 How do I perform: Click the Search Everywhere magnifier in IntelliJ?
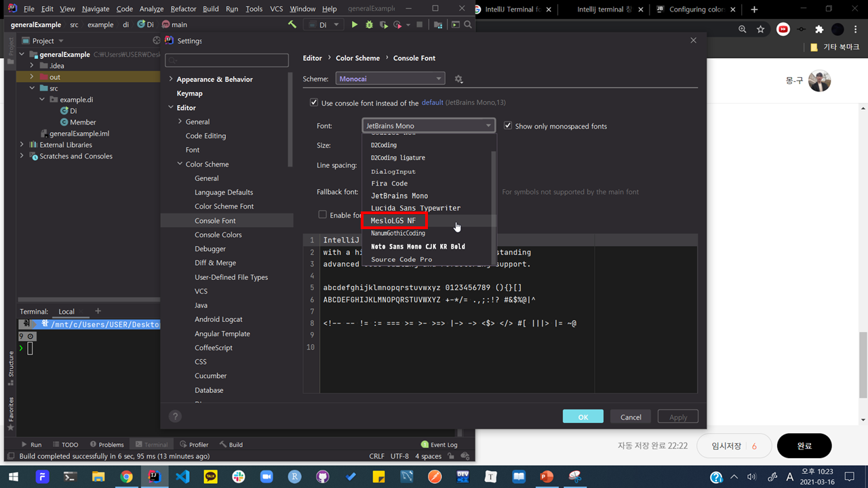pos(468,24)
